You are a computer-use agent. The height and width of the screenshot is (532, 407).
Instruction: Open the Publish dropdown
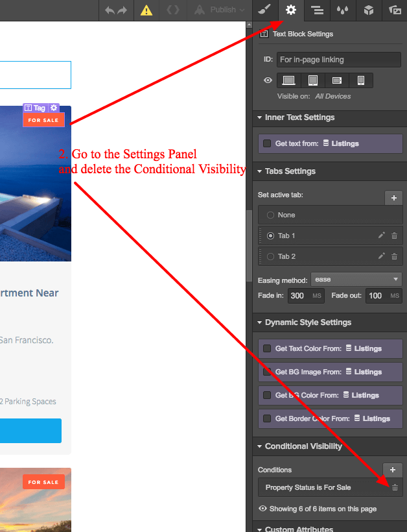click(220, 10)
